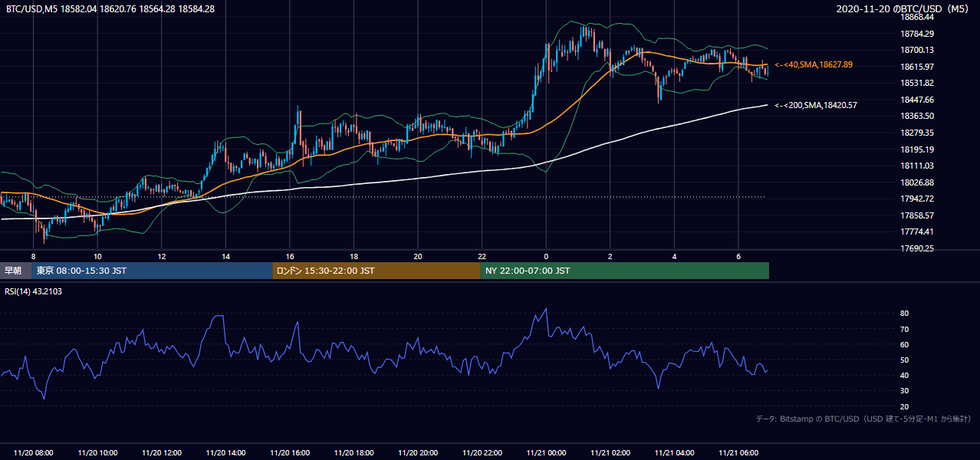Click the '11/21 06:00' time axis label

point(738,453)
